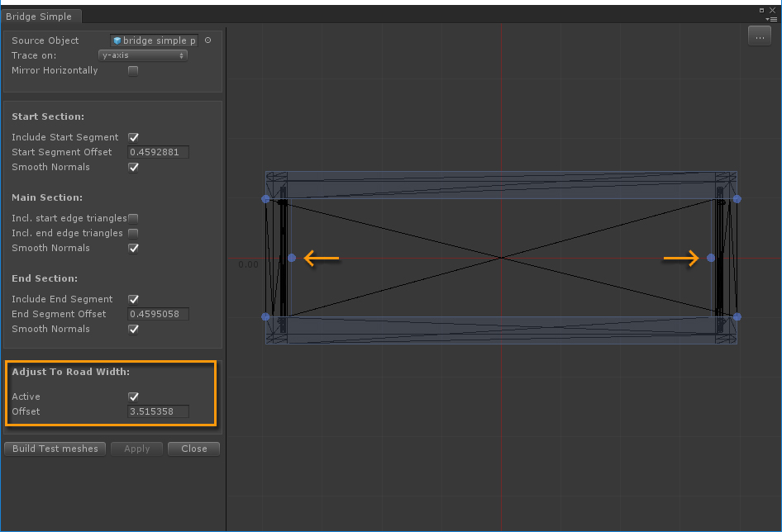Select the right middle offset handle dot
Viewport: 782px width, 532px height.
click(x=711, y=258)
